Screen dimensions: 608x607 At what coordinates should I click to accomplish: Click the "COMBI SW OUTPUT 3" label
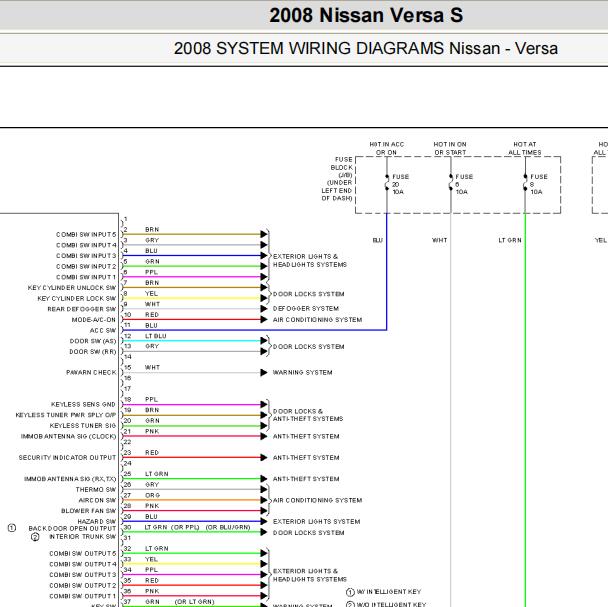click(x=83, y=575)
